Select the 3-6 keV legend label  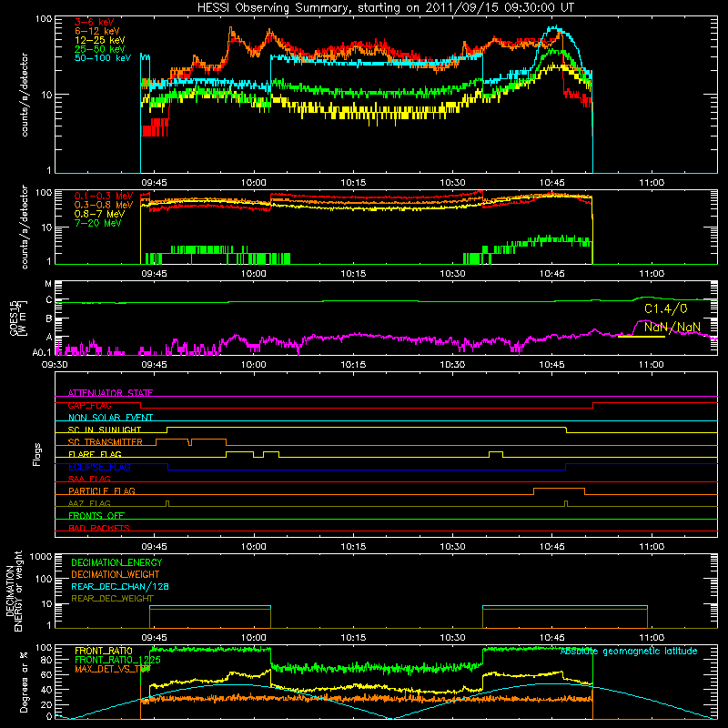[94, 22]
